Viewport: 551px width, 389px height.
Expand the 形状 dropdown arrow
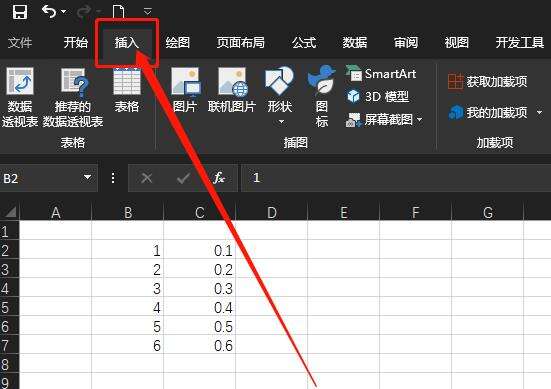point(281,122)
